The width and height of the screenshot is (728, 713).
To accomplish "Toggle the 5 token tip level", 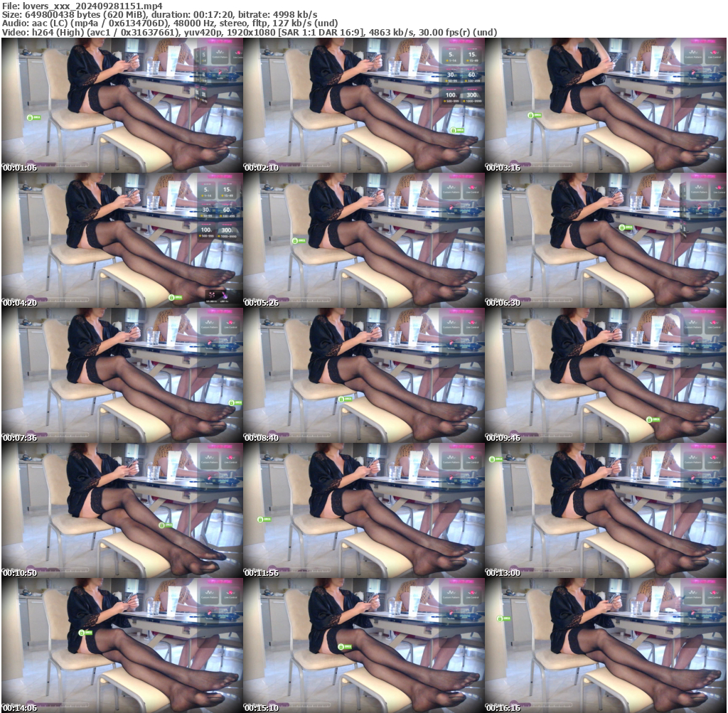I will pyautogui.click(x=450, y=54).
